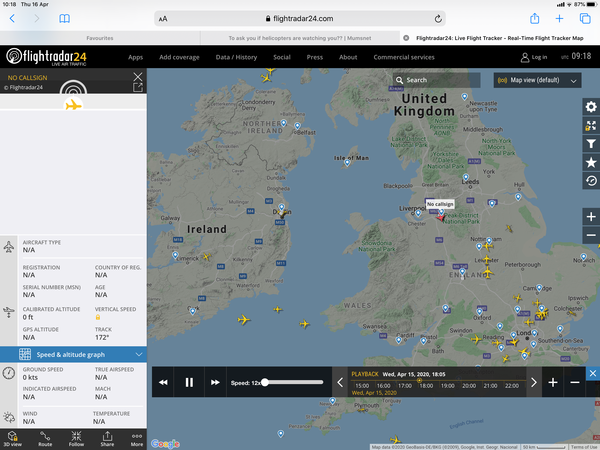
Task: Open the About menu
Action: point(348,57)
